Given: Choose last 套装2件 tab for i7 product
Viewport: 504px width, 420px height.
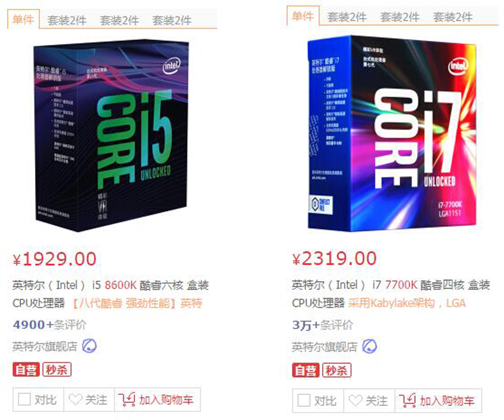Looking at the screenshot, I should (x=453, y=17).
